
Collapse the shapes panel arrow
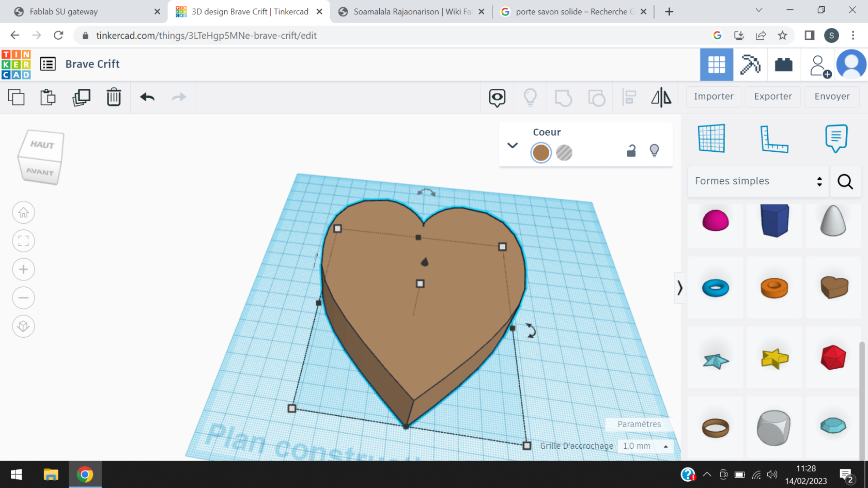point(680,288)
